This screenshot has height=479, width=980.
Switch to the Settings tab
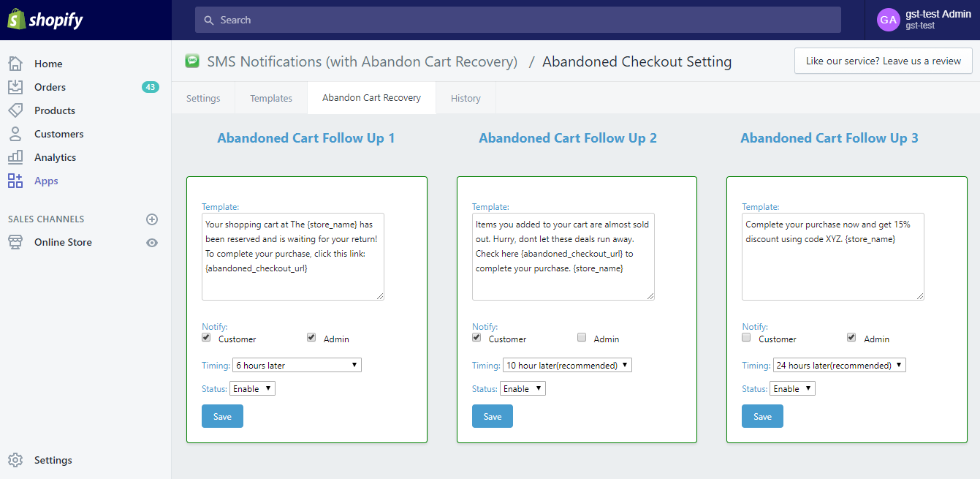[203, 98]
